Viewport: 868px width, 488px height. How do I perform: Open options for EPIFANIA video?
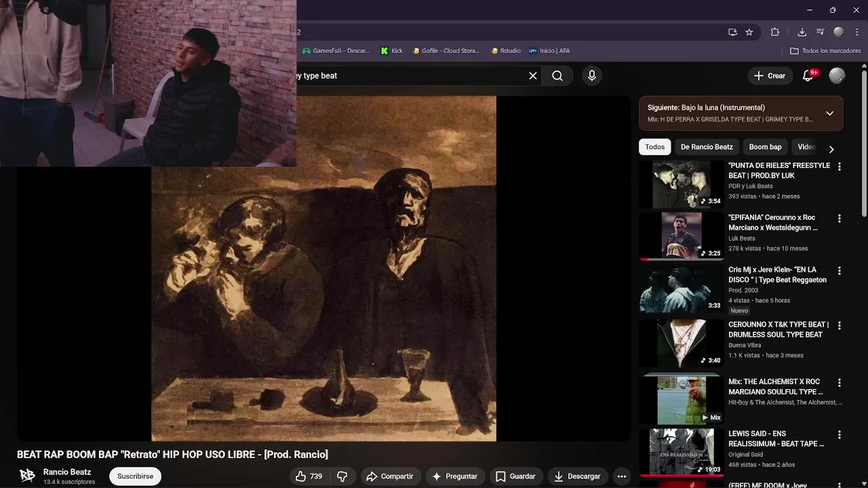click(x=840, y=219)
